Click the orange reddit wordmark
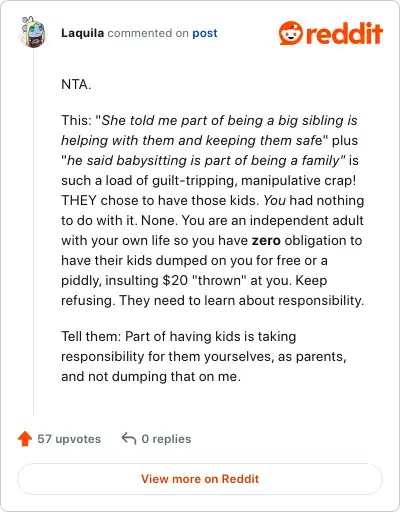The image size is (400, 512). tap(343, 33)
